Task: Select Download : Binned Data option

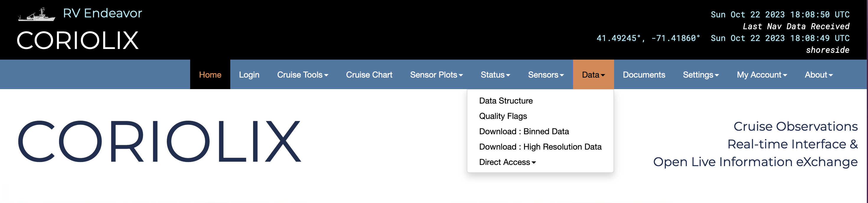Action: [x=524, y=131]
